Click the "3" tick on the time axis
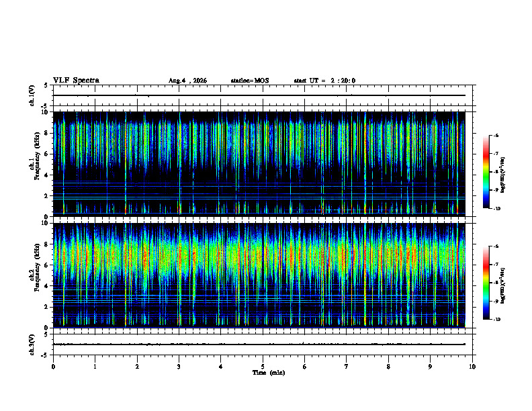Screen dimensions: 532x411 (x=179, y=367)
